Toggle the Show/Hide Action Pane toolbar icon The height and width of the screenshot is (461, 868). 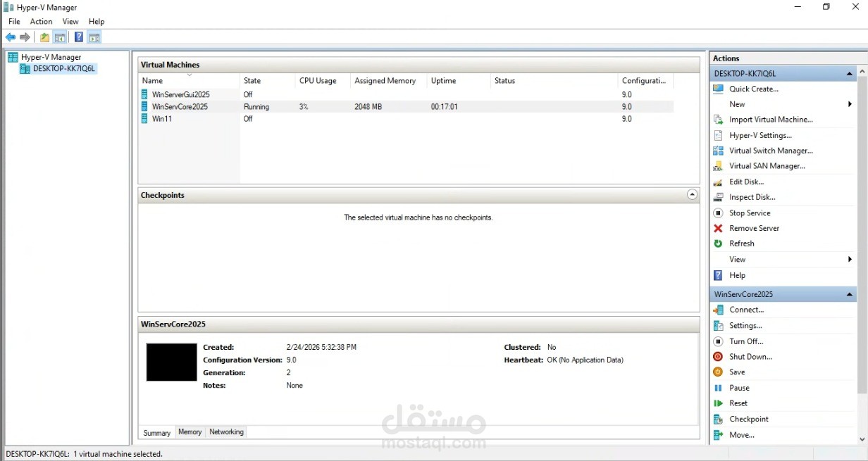click(94, 37)
